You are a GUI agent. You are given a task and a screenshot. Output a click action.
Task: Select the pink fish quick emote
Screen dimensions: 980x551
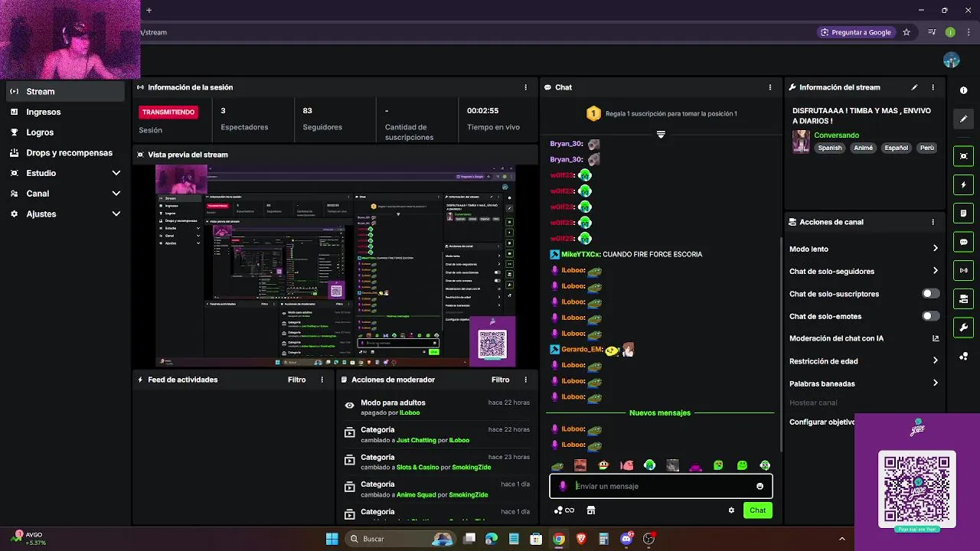pos(626,465)
